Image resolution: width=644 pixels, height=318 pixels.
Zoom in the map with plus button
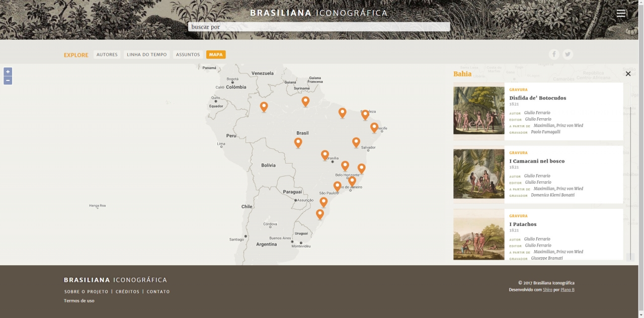pyautogui.click(x=8, y=72)
